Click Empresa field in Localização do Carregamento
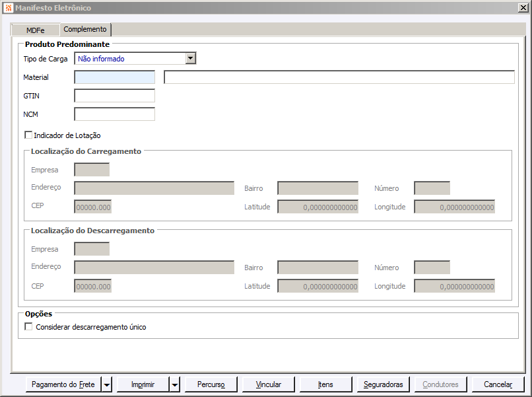 point(92,170)
